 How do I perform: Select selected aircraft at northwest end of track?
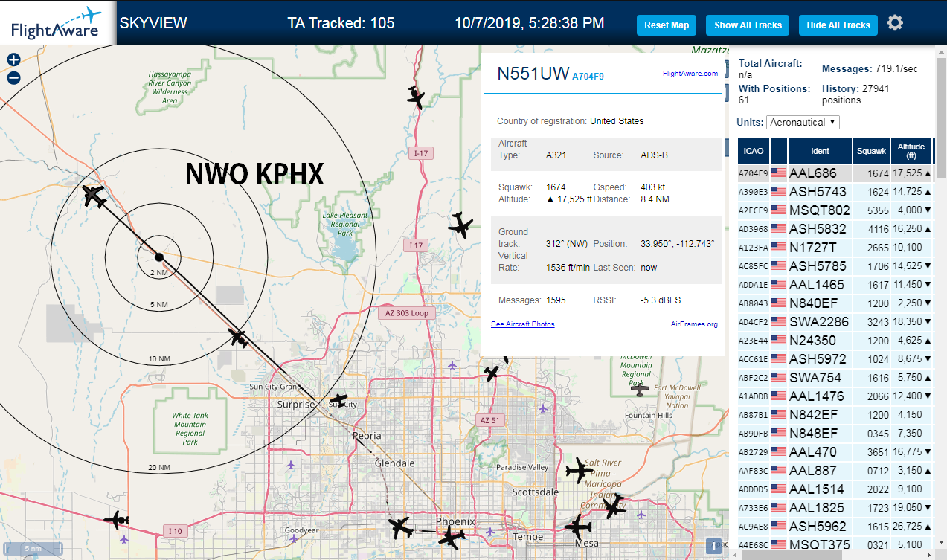pos(94,197)
